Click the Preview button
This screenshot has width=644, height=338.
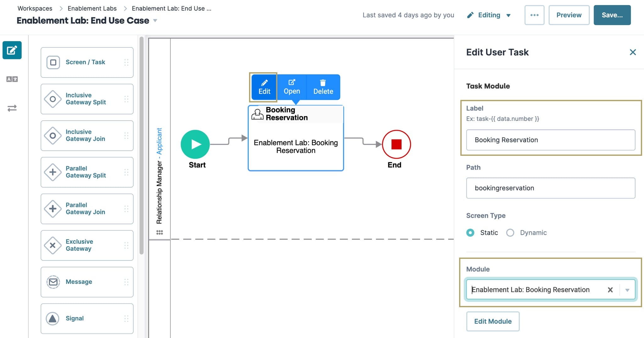(x=569, y=15)
